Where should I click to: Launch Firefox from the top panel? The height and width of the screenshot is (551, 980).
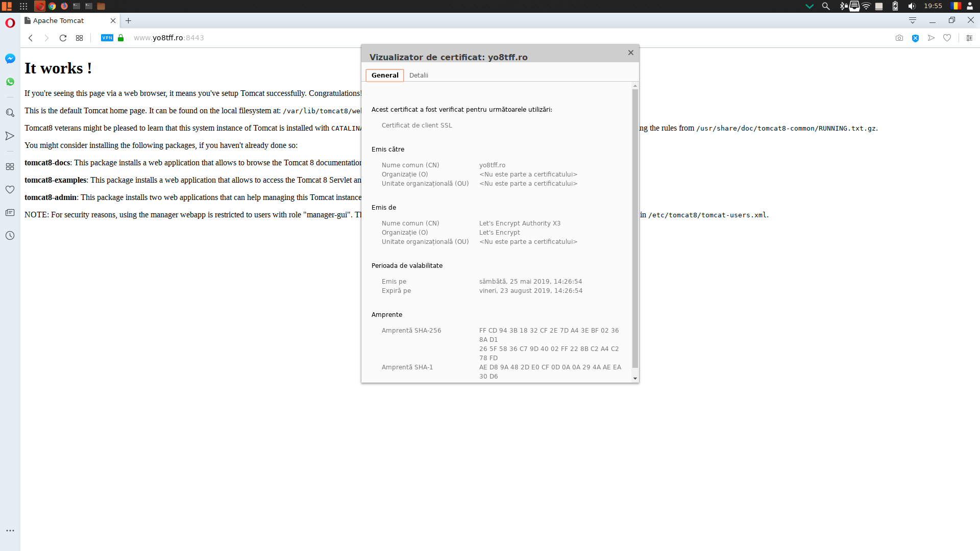(x=64, y=6)
